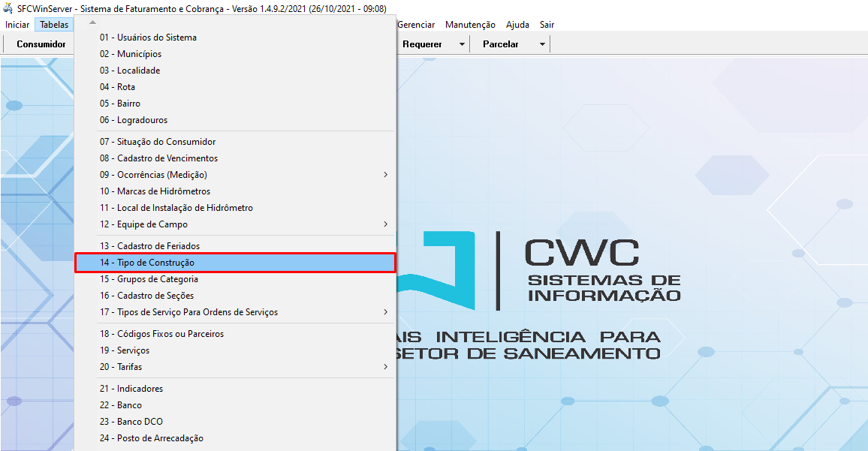Click the SFCWinServer app icon in title bar

(8, 8)
